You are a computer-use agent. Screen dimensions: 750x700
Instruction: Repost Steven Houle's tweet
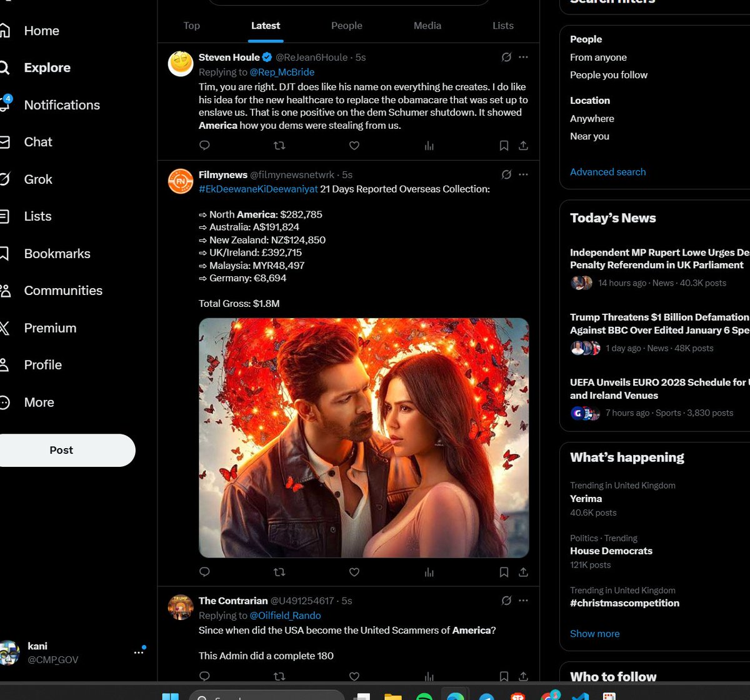point(279,146)
